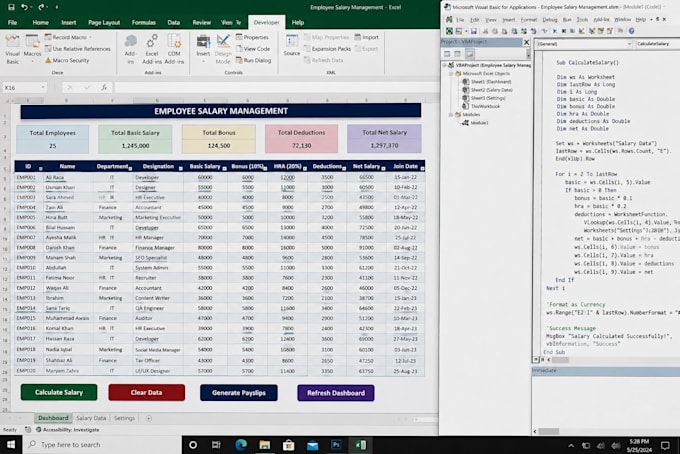Toggle Folders in VBA Project panel
This screenshot has width=680, height=454.
[470, 54]
